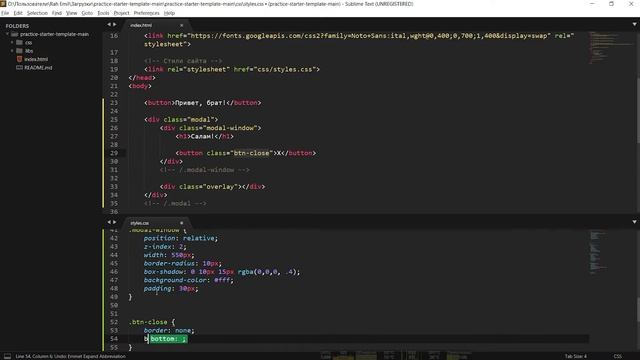Go to next tab in top pane
Image resolution: width=640 pixels, height=360 pixels.
pos(114,25)
